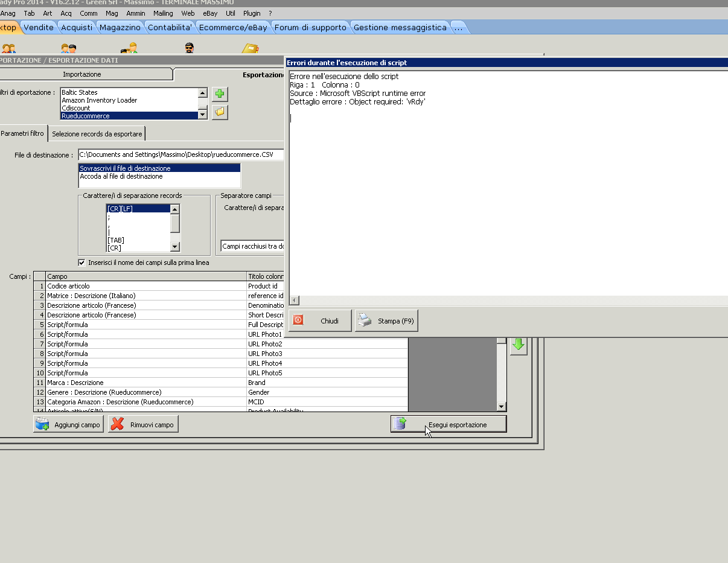Image resolution: width=728 pixels, height=563 pixels.
Task: Open 'Campi racchiusi tra' combo box
Action: coord(252,246)
